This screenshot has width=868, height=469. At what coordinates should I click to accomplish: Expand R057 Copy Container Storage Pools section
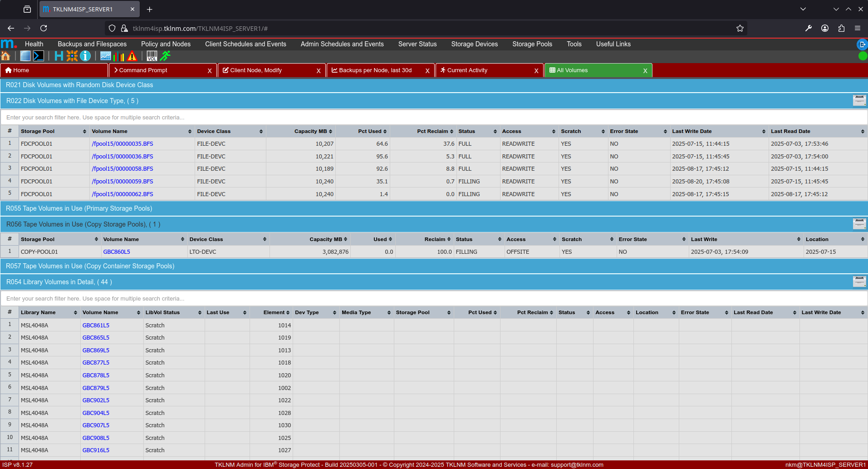[90, 266]
